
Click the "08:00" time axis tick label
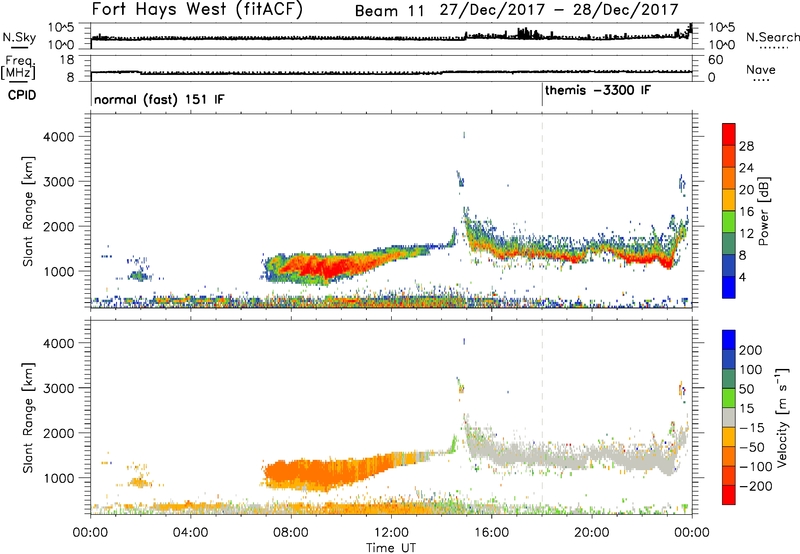291,533
